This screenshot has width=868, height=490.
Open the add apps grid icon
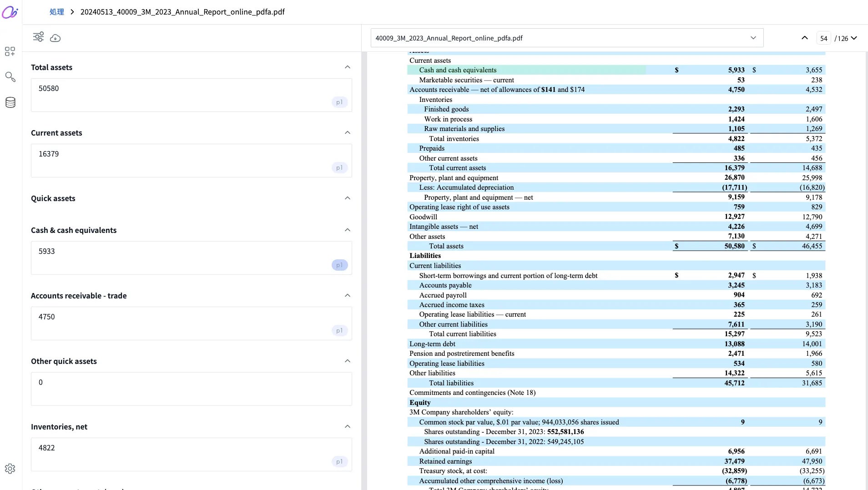(x=10, y=51)
